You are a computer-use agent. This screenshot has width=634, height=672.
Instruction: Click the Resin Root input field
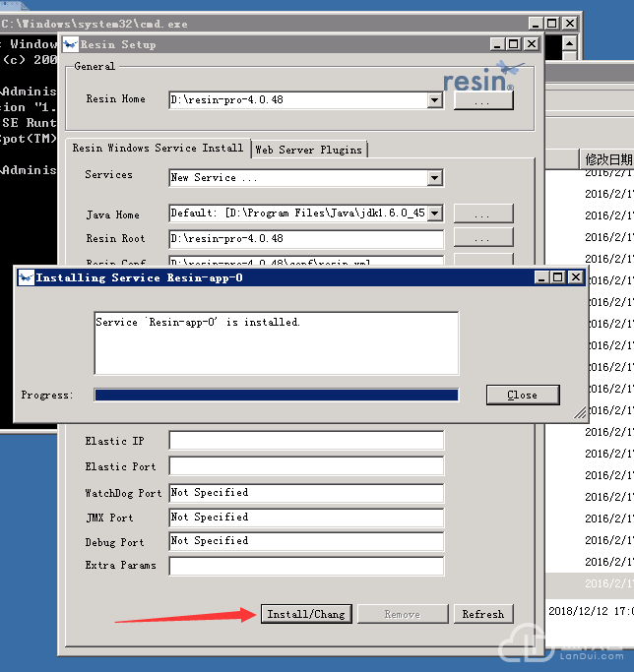tap(306, 239)
